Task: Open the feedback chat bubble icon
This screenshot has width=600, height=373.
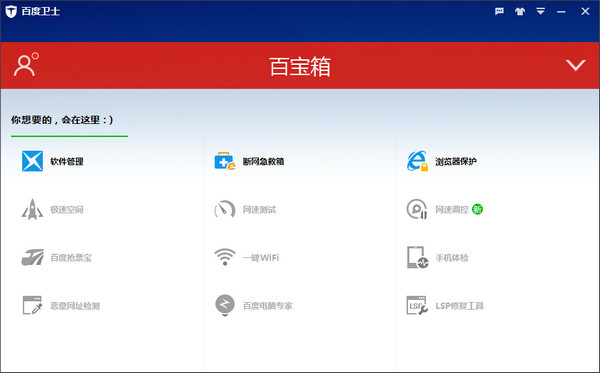Action: (x=499, y=11)
